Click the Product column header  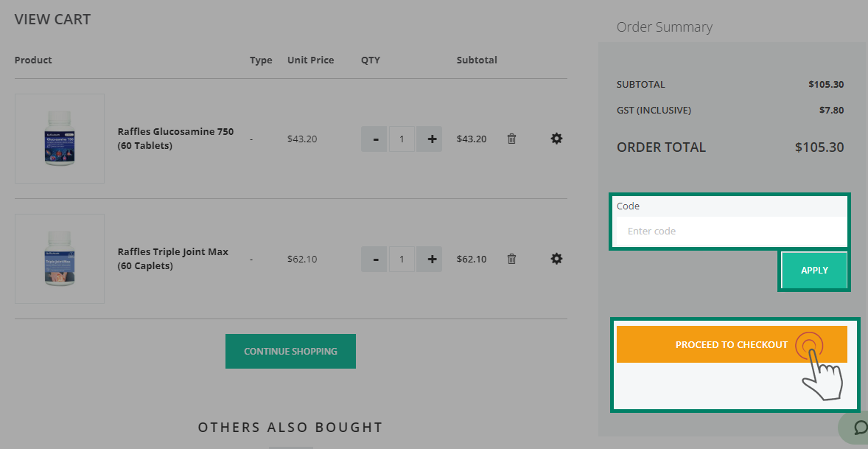[x=33, y=60]
